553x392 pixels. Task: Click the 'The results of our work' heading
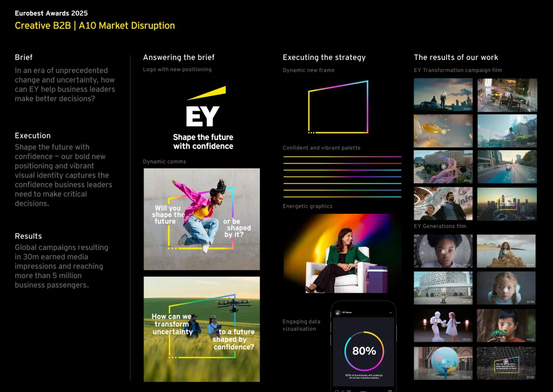(456, 57)
